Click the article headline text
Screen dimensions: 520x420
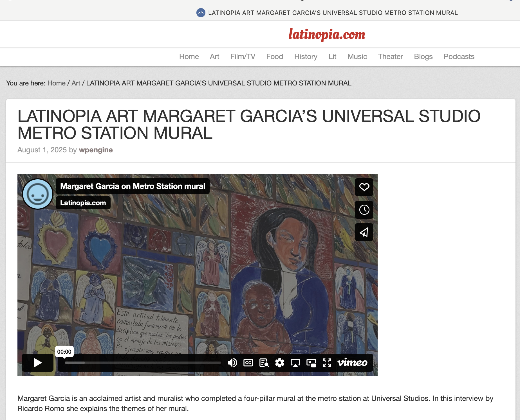(249, 125)
